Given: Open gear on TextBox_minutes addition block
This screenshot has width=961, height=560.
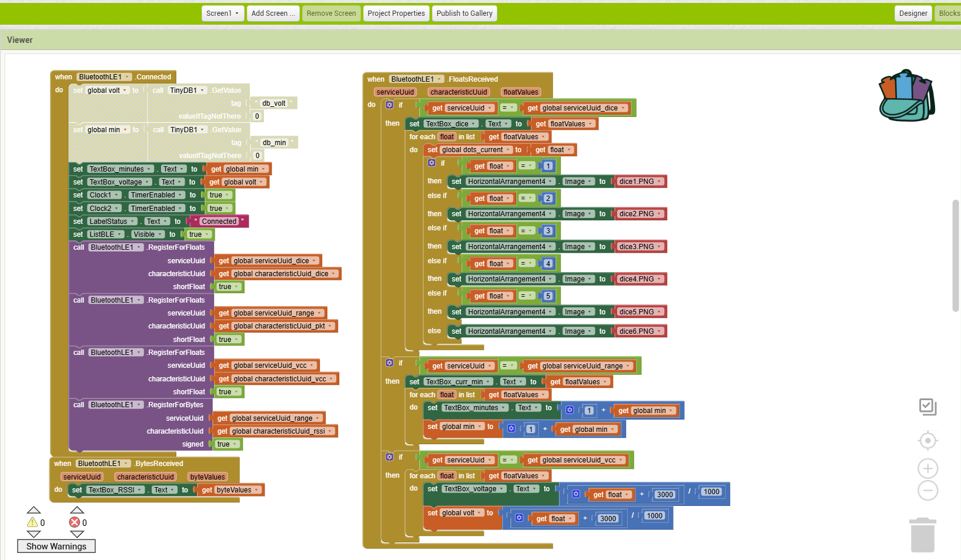Looking at the screenshot, I should coord(570,410).
